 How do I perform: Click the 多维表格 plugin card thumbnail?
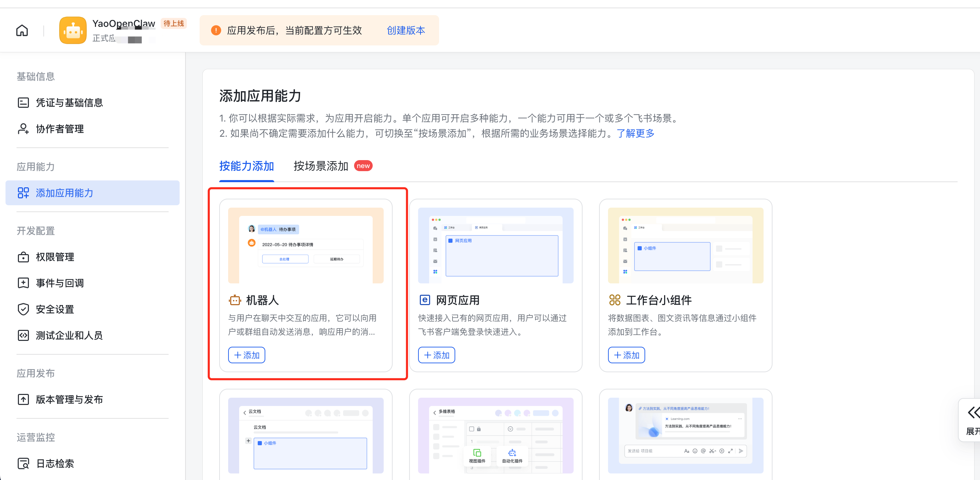point(495,435)
